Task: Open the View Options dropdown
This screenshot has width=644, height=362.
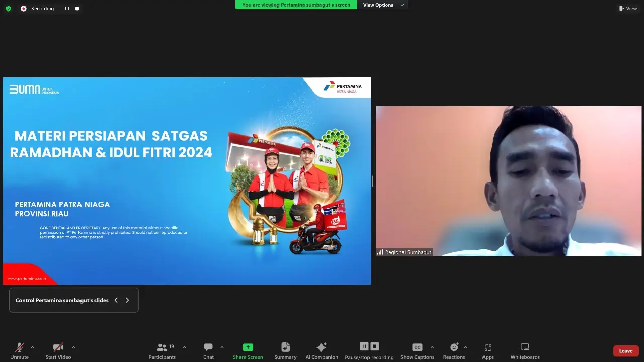Action: [x=383, y=5]
